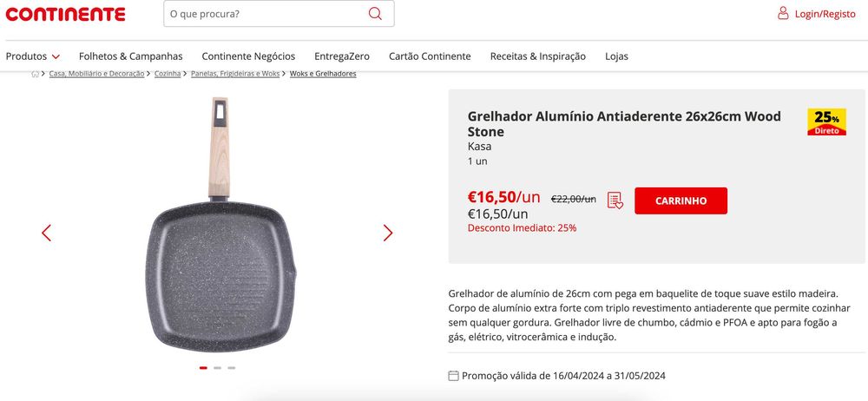Click the 25% Direto discount badge
Image resolution: width=868 pixels, height=401 pixels.
(x=826, y=122)
